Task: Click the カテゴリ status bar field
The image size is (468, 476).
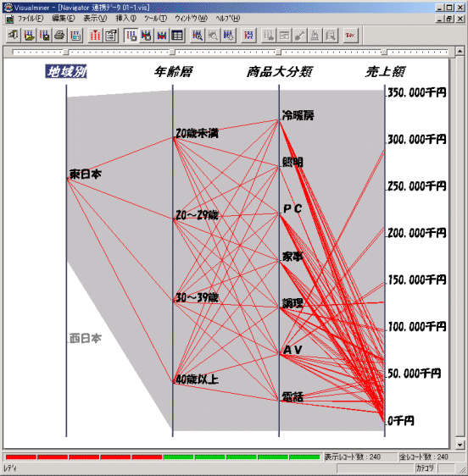Action: 425,468
